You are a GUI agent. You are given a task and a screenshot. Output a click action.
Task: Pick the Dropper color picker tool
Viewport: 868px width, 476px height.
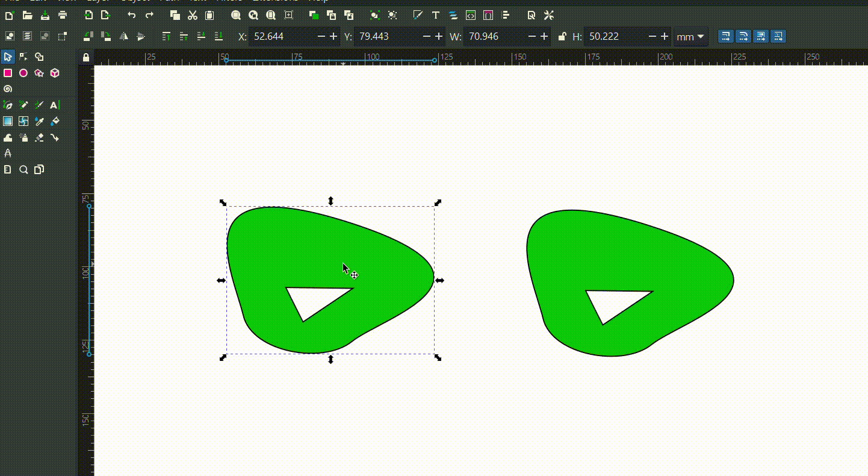pos(39,121)
